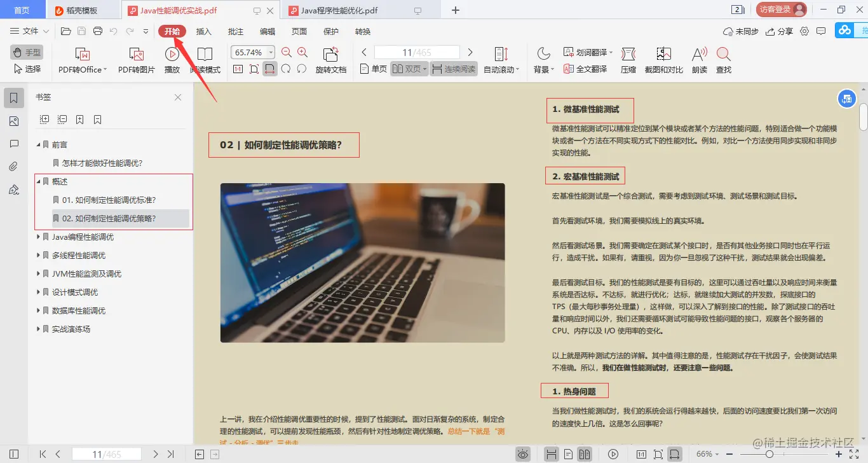The image size is (868, 463).
Task: Enable 自动滚动 auto-scroll
Action: pyautogui.click(x=501, y=60)
